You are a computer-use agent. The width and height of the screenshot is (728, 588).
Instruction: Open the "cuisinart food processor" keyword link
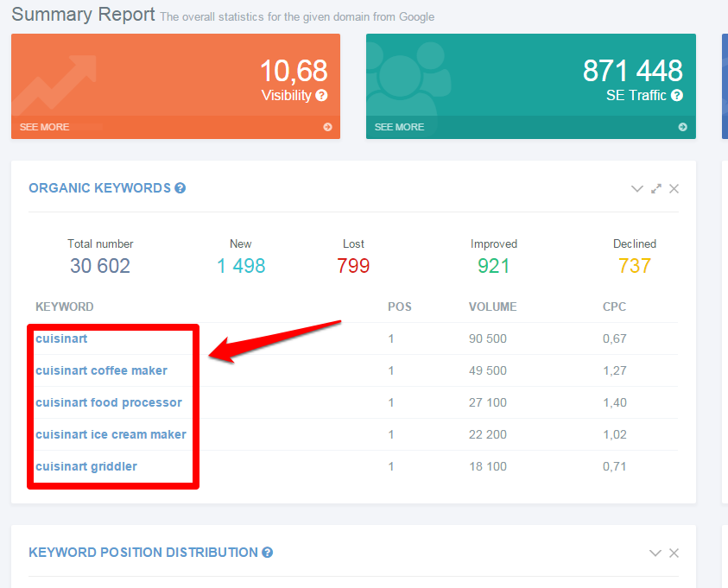[x=109, y=402]
